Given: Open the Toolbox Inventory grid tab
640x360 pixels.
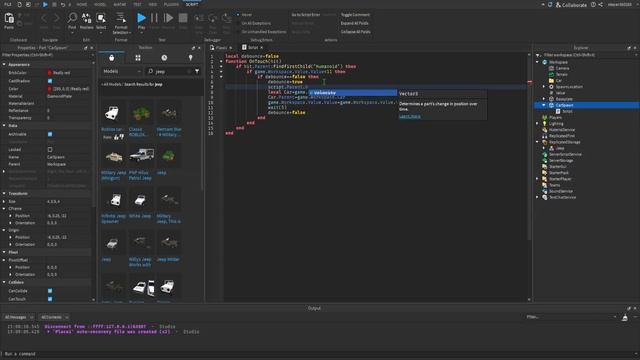Looking at the screenshot, I should (x=138, y=58).
